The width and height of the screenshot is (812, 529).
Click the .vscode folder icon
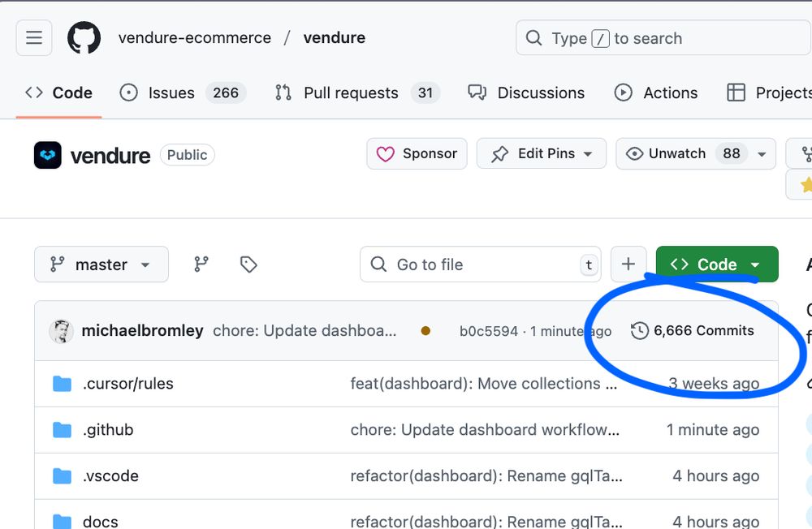click(63, 475)
